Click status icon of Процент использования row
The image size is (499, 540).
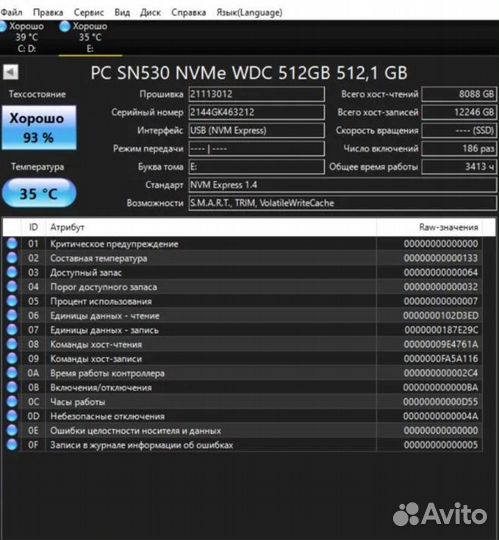click(x=12, y=301)
